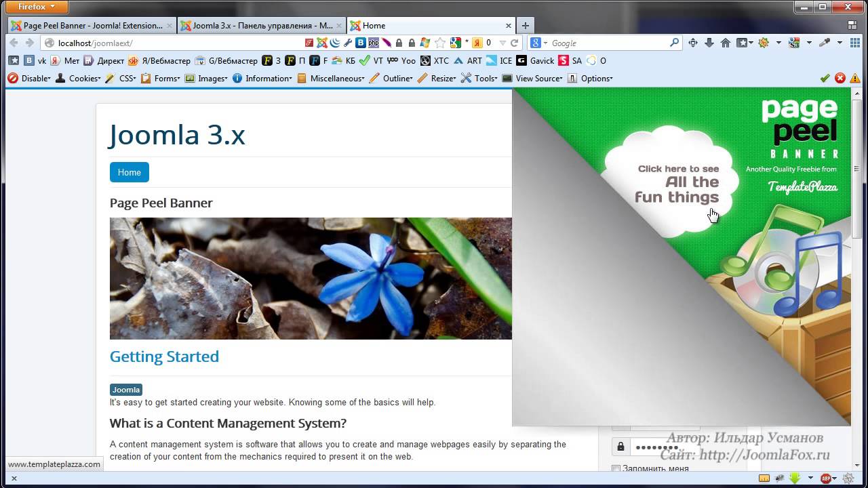Switch to Joomla 3.x Панель управления tab
868x488 pixels.
(261, 25)
